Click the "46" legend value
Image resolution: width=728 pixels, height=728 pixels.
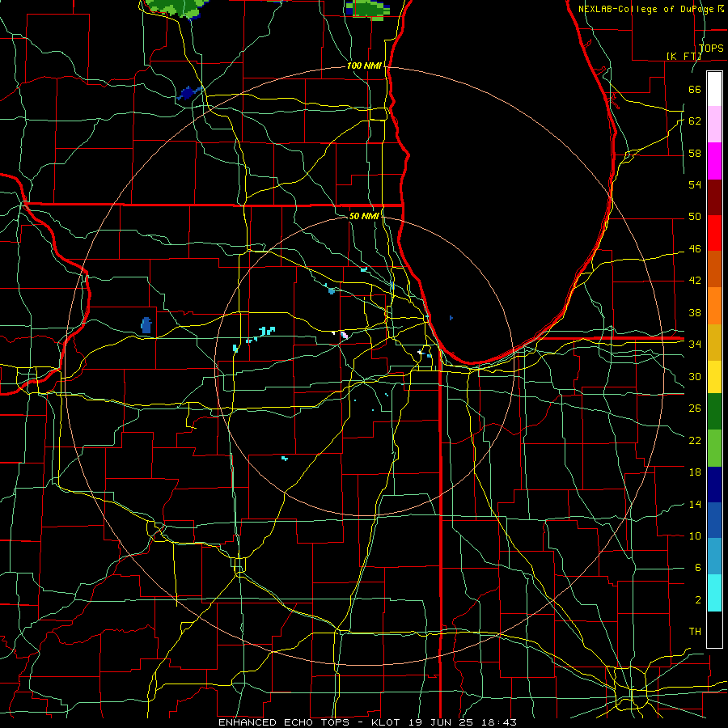(695, 249)
